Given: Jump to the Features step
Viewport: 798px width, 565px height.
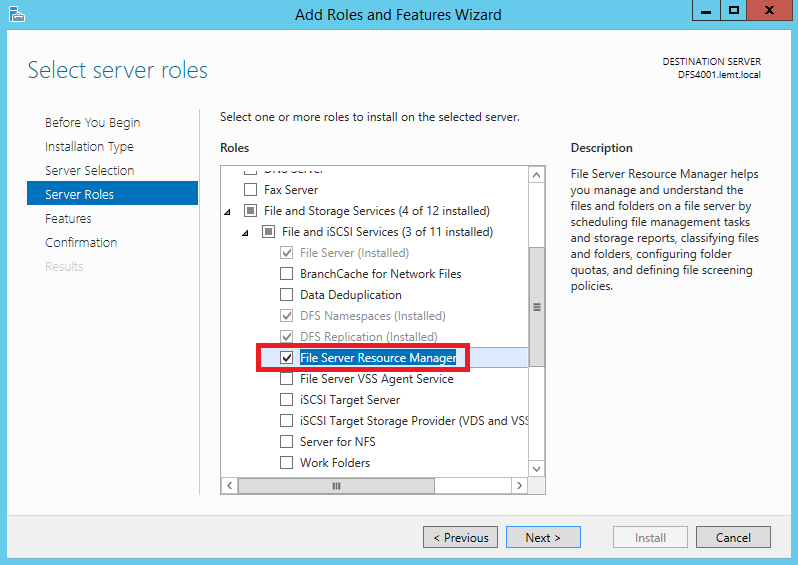Looking at the screenshot, I should [68, 218].
